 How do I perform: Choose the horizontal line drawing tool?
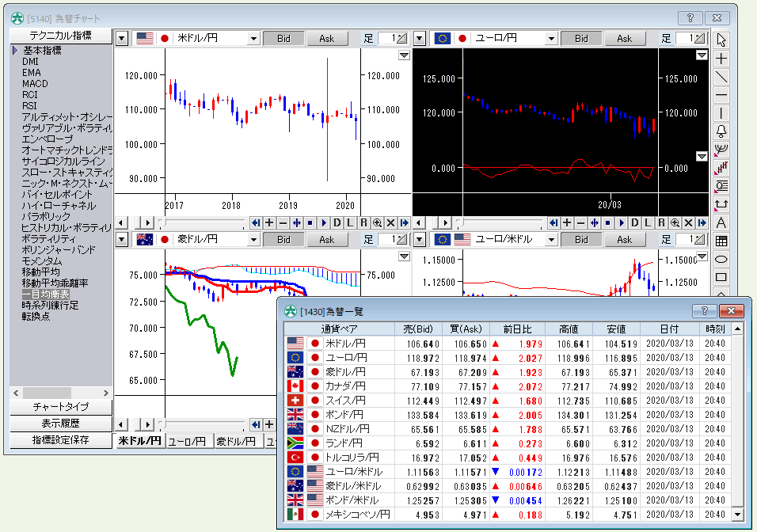coord(721,96)
